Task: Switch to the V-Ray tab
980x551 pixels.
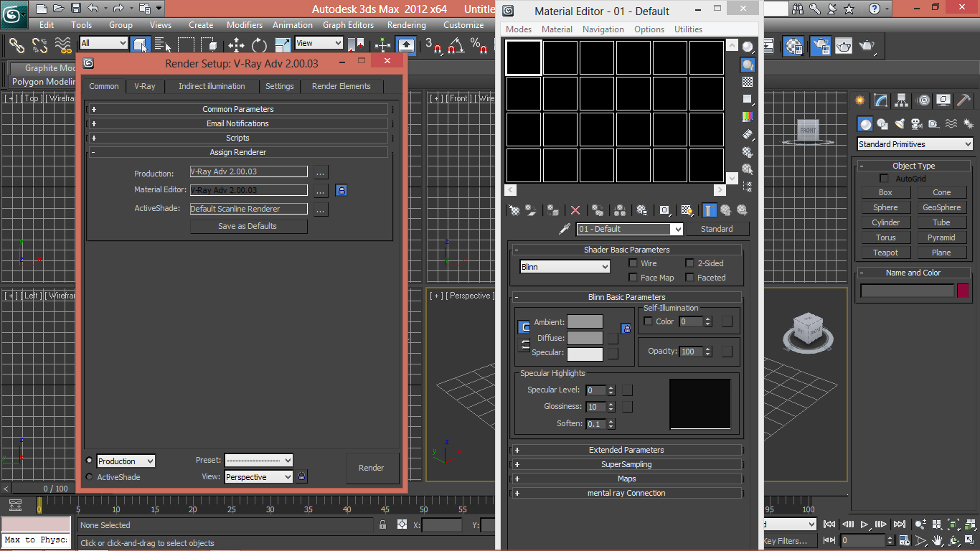Action: 145,86
